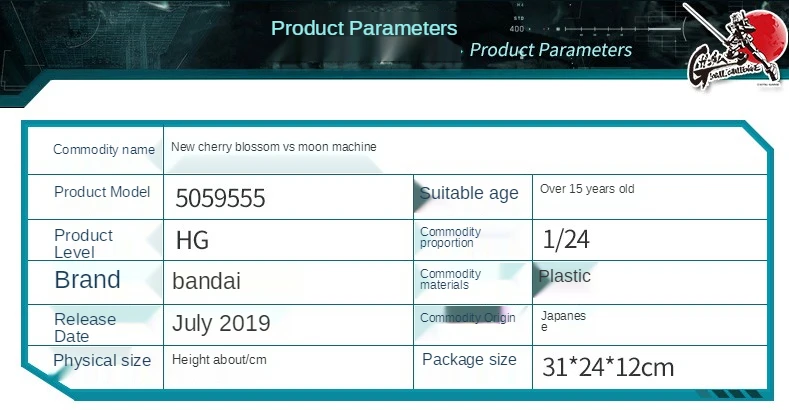789x410 pixels.
Task: Click 'Height about/cm' physical size value
Action: (219, 360)
